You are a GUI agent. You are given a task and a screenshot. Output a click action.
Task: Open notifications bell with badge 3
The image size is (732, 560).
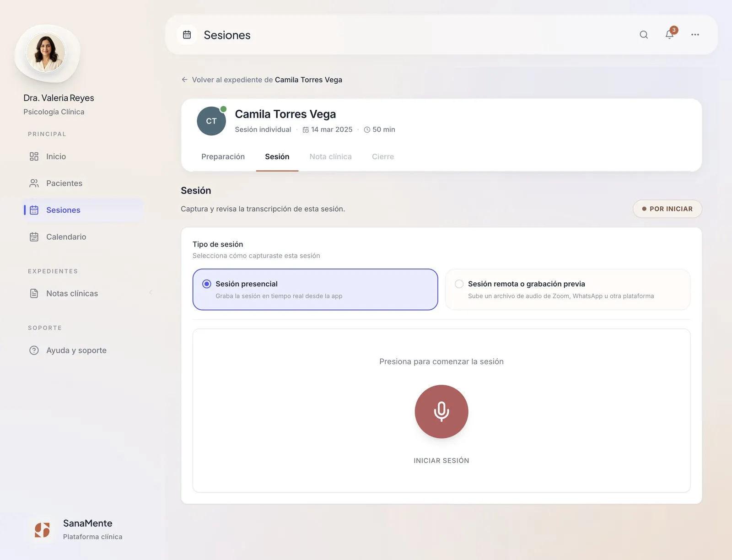click(670, 35)
